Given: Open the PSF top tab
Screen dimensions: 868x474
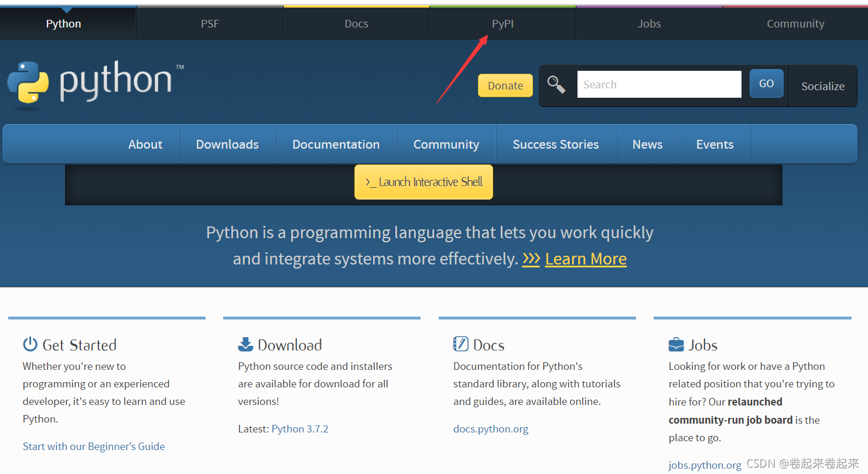Looking at the screenshot, I should 210,24.
